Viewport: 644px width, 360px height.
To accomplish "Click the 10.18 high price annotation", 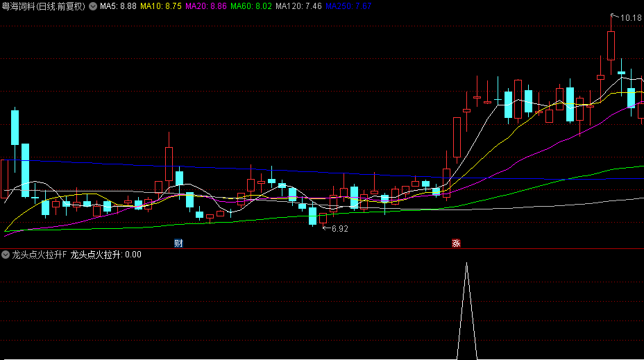I will coord(630,17).
